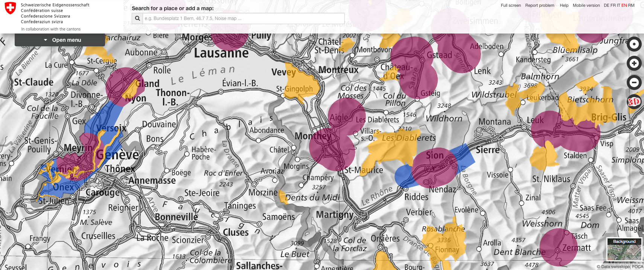Switch to the Mobile version
Viewport: 644px width, 270px height.
coord(586,5)
